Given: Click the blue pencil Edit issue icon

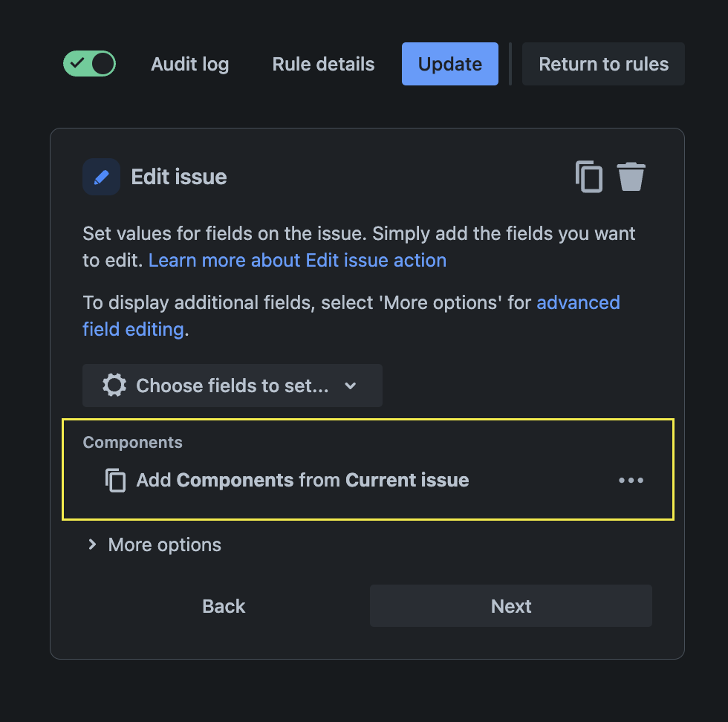Looking at the screenshot, I should (102, 177).
